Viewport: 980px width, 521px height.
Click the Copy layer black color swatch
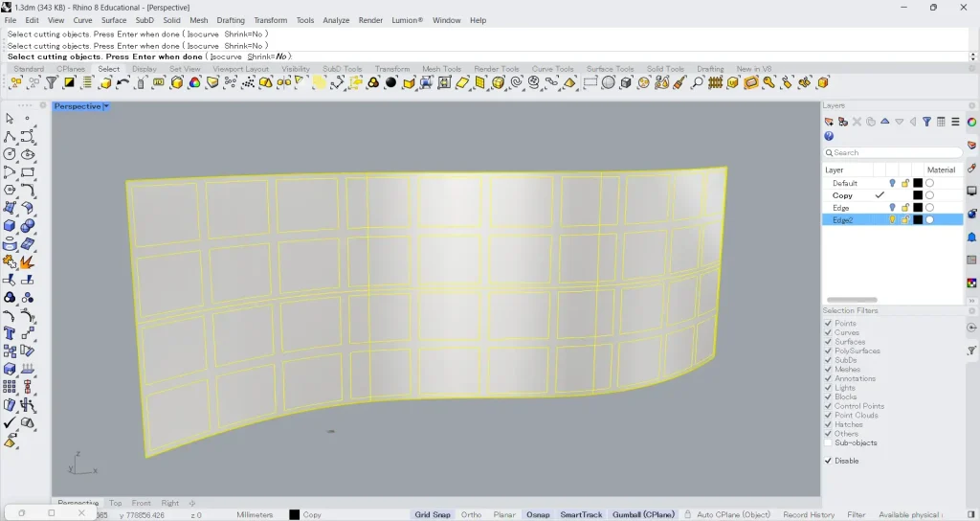pos(918,195)
